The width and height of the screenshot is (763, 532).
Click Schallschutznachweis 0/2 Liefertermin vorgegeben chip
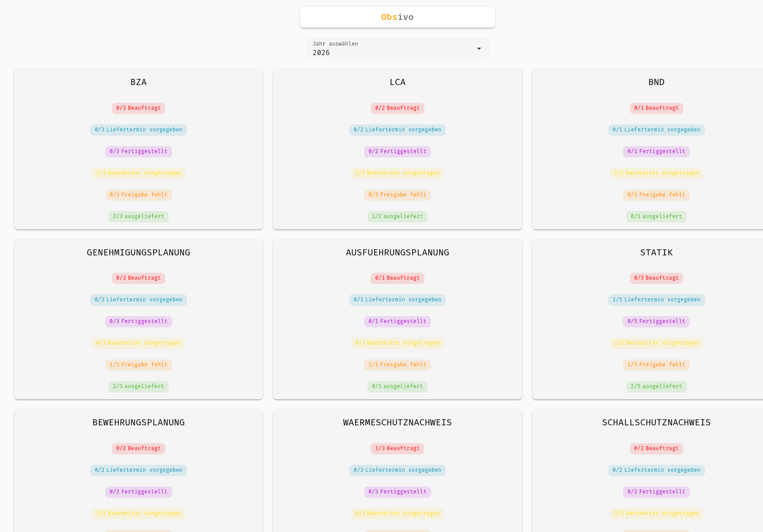pos(656,470)
